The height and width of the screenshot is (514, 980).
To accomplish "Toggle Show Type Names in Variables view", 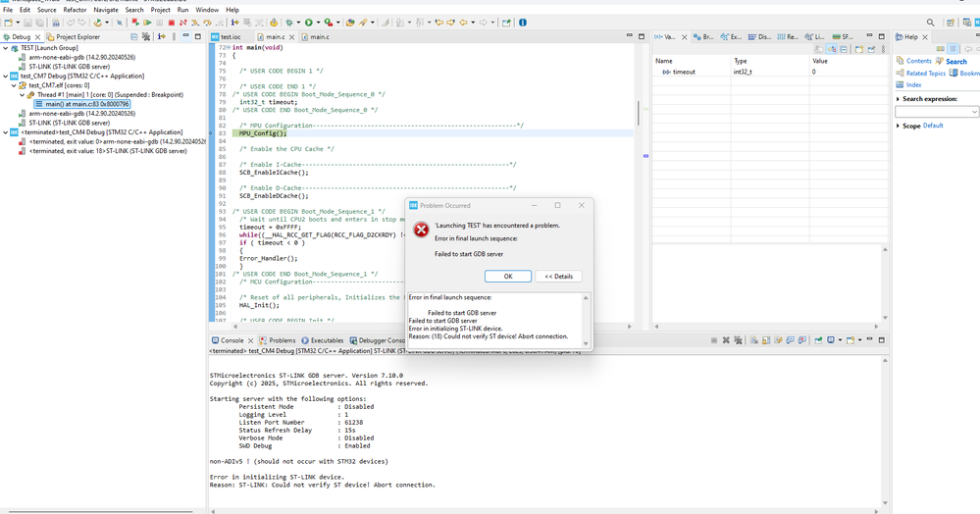I will click(x=818, y=49).
